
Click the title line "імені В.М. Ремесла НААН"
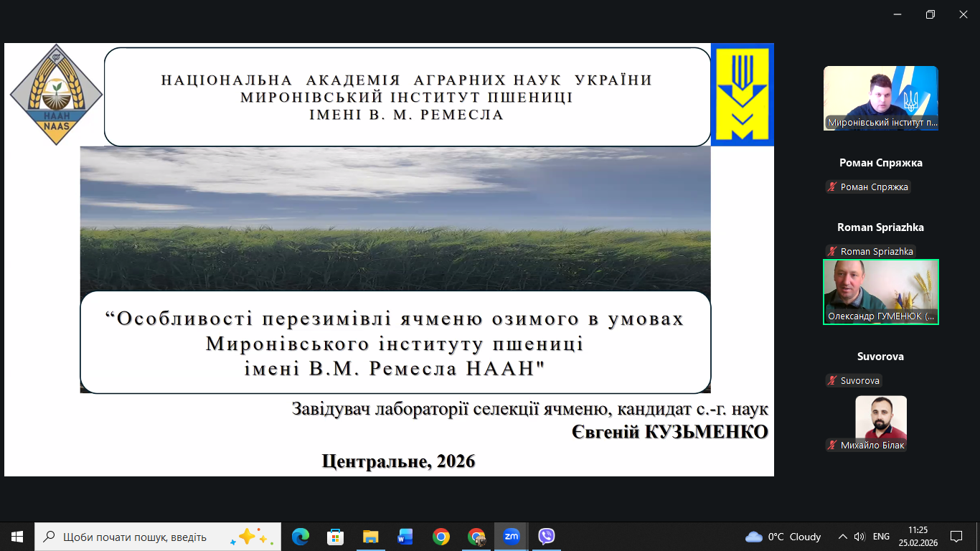point(395,368)
